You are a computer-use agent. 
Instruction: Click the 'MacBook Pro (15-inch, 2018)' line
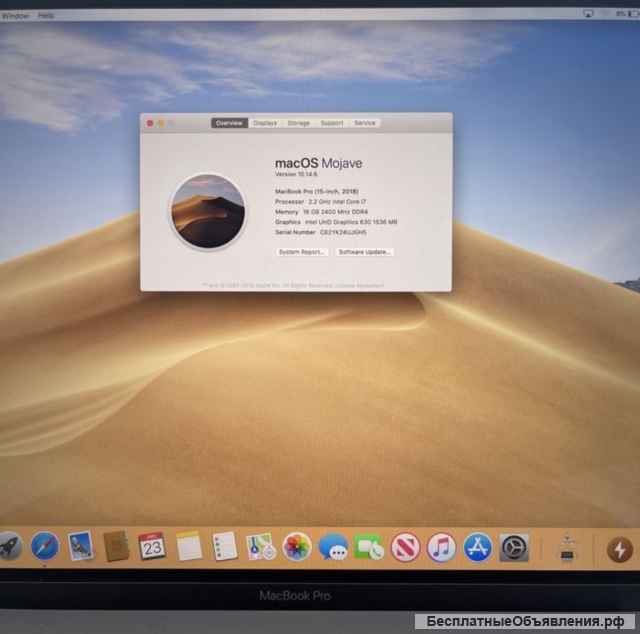[x=317, y=191]
